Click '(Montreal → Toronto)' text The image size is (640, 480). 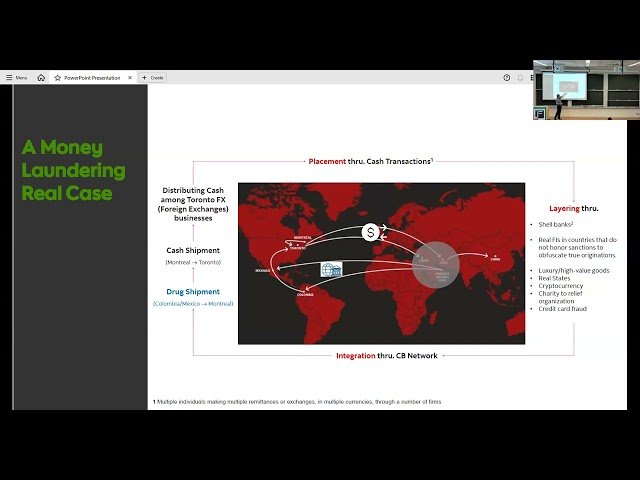click(193, 262)
